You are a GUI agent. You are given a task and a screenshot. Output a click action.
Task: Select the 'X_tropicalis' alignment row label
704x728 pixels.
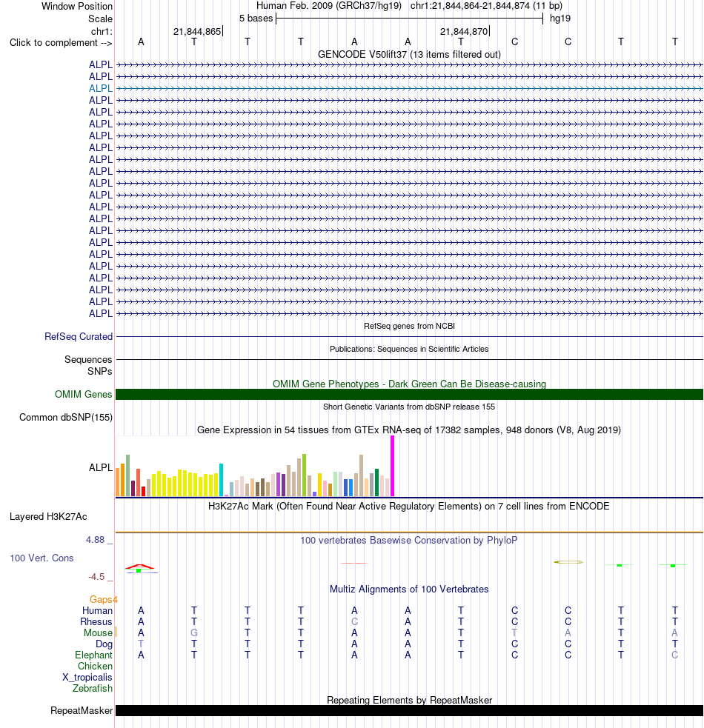pyautogui.click(x=87, y=678)
